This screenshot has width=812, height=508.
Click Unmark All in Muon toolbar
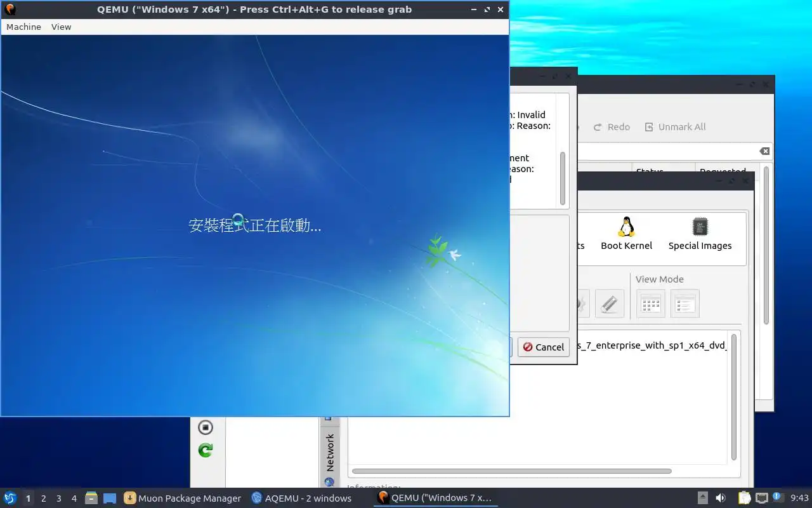click(675, 127)
